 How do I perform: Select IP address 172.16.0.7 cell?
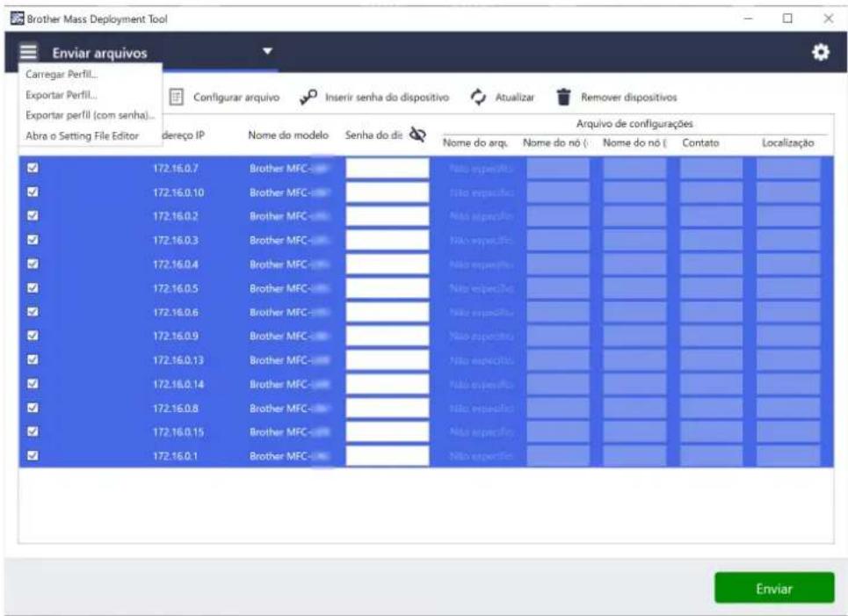click(175, 168)
